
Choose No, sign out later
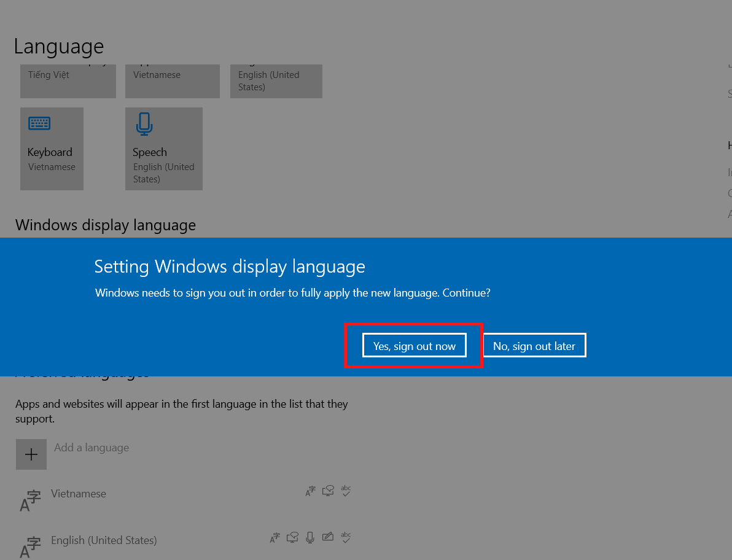tap(534, 345)
